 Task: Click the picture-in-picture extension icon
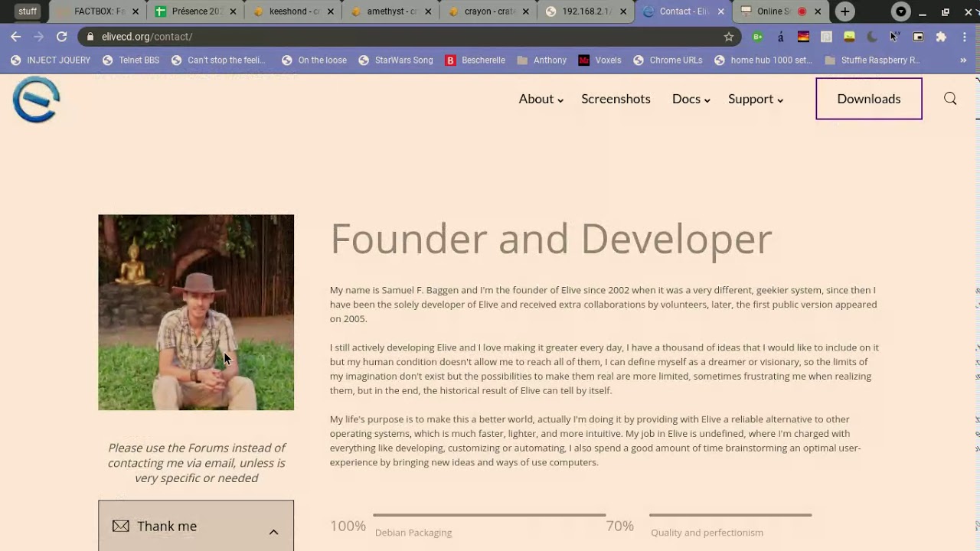918,37
